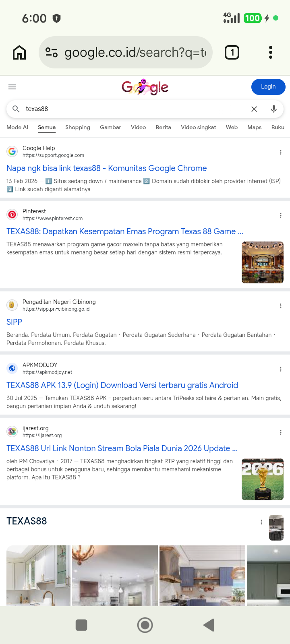290x644 pixels.
Task: Open white kitchen cabinet image
Action: pyautogui.click(x=38, y=576)
